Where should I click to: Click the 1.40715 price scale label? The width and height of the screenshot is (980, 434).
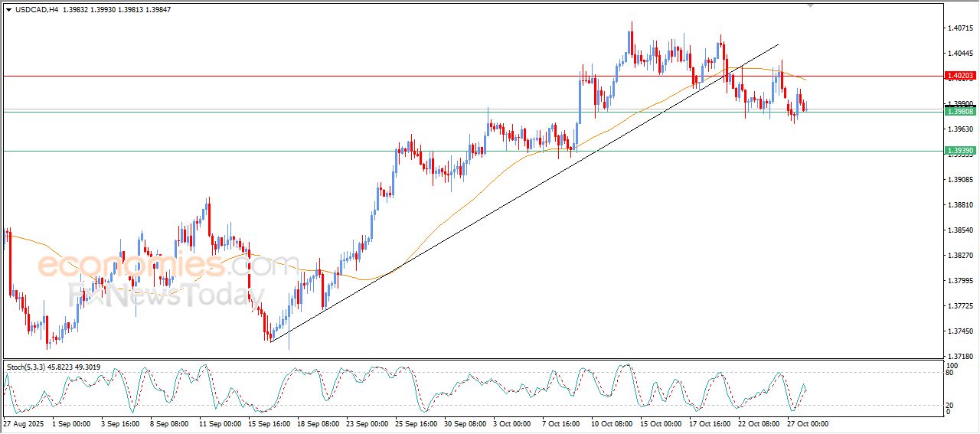[959, 28]
